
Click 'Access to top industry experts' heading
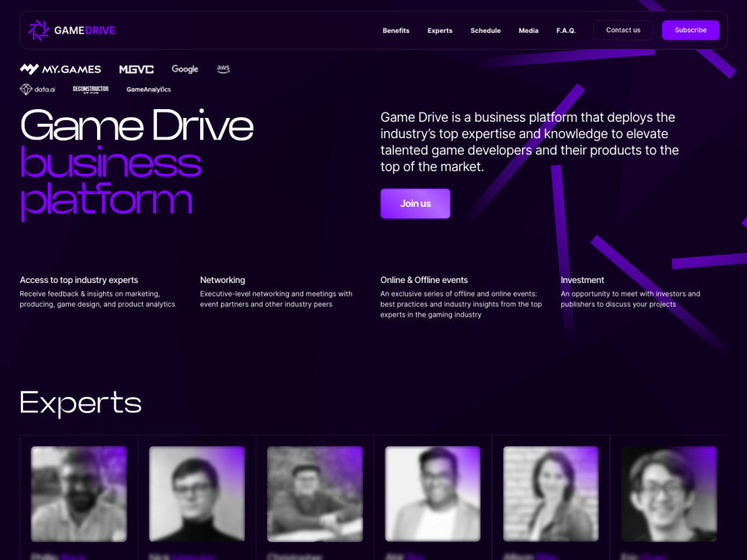79,280
